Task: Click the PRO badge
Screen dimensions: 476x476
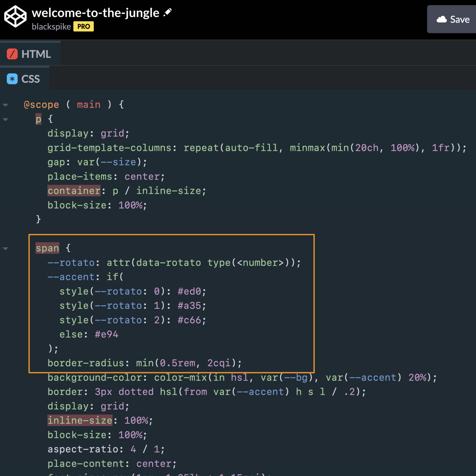Action: tap(84, 26)
